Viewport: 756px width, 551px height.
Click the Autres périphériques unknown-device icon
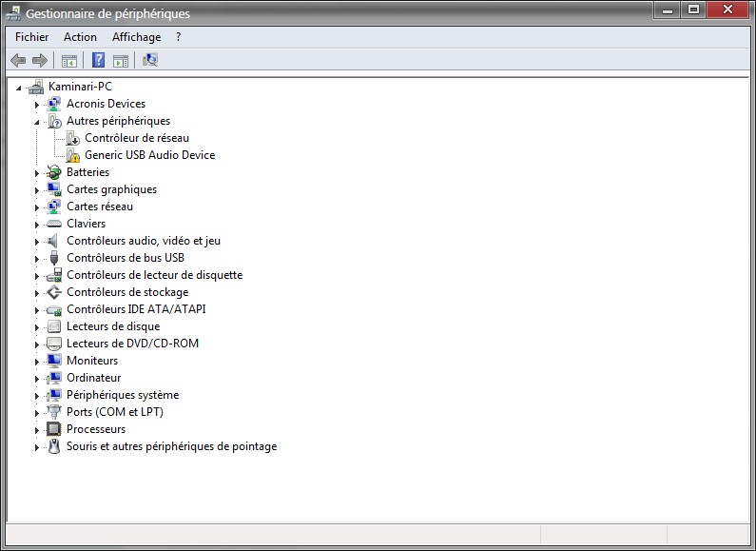[54, 121]
